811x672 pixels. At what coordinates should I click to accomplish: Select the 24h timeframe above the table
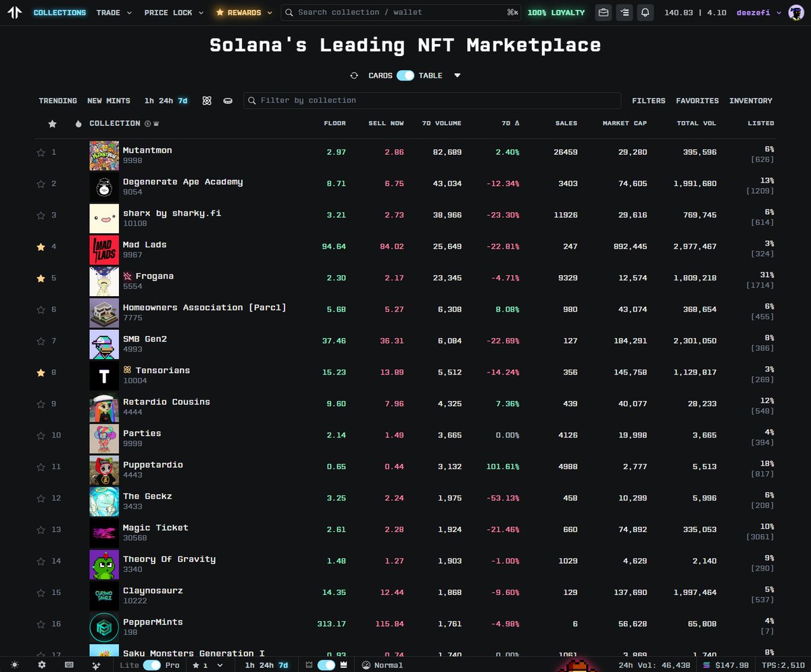165,101
